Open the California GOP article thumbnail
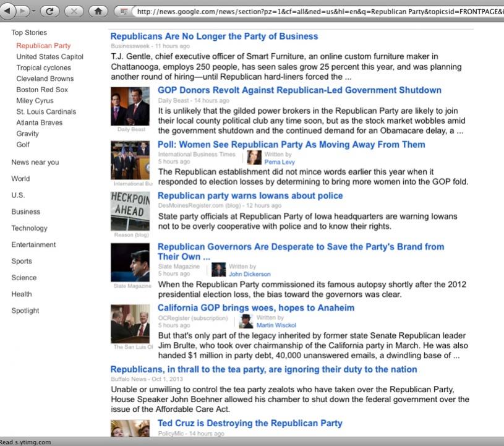Screen dimensions: 504x446 [x=130, y=324]
